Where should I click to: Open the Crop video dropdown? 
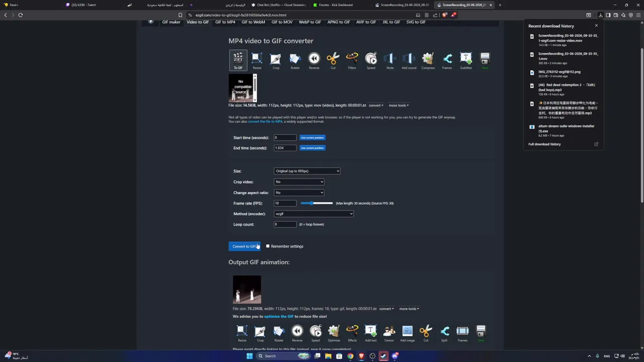(x=299, y=182)
